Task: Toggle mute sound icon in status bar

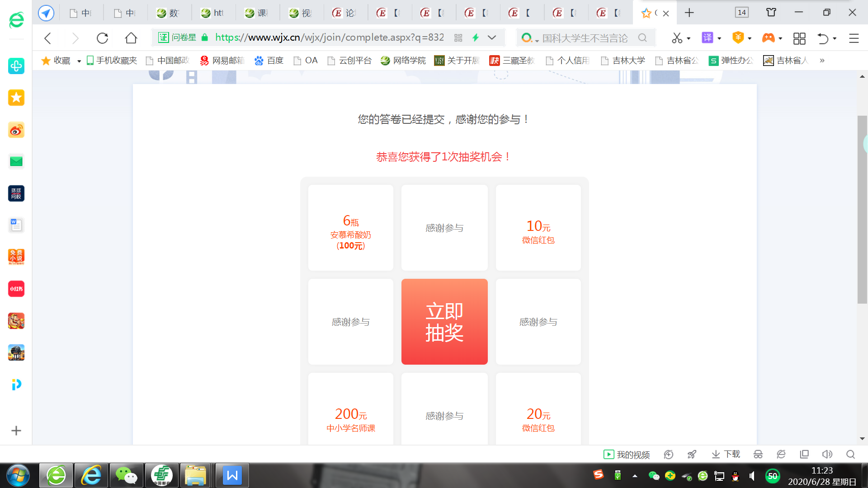Action: point(827,454)
